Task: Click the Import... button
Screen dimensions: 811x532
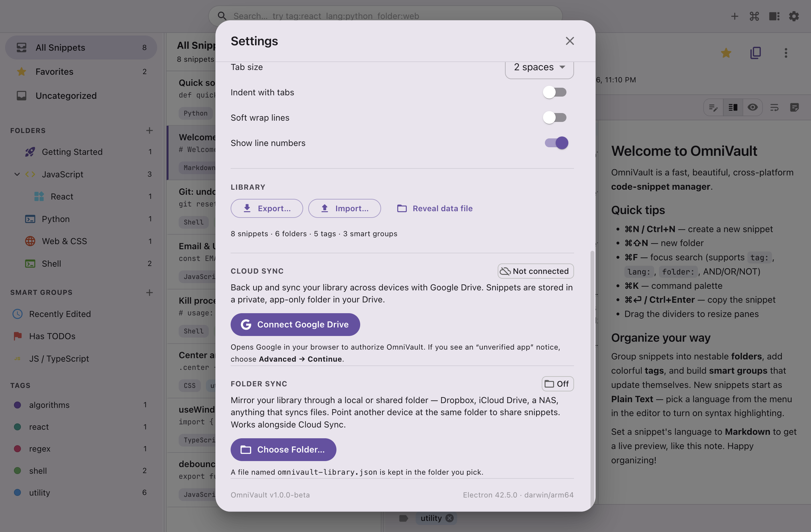Action: coord(344,208)
